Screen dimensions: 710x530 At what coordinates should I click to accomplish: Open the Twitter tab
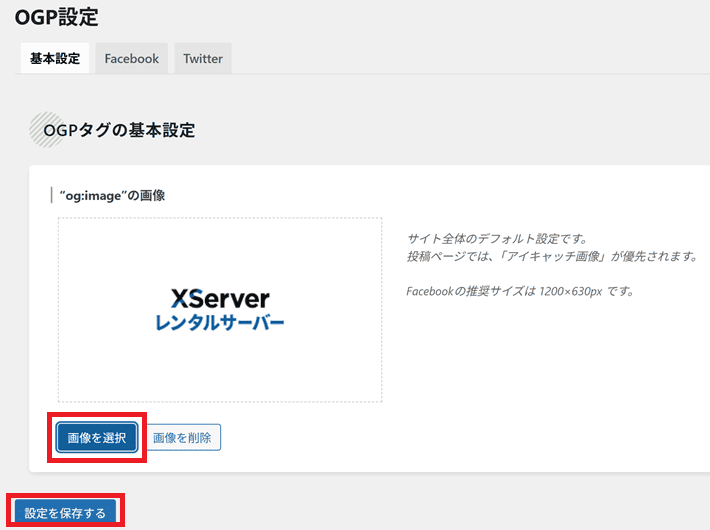tap(203, 58)
